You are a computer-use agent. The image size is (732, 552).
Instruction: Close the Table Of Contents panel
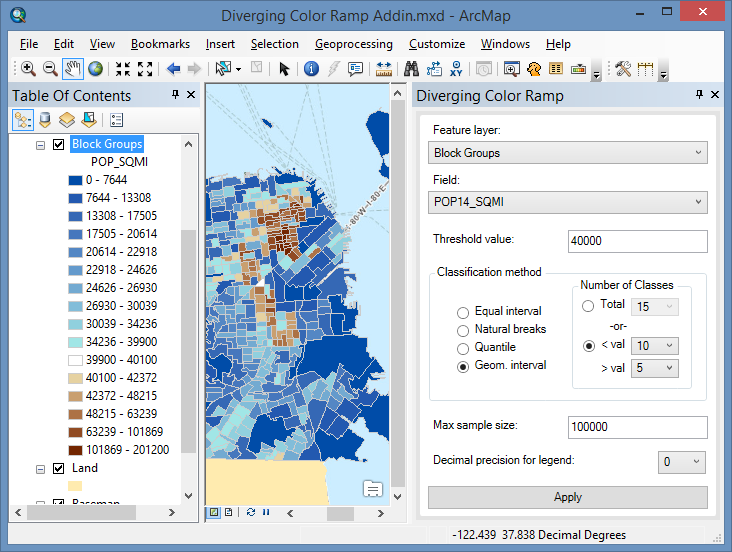click(x=191, y=95)
